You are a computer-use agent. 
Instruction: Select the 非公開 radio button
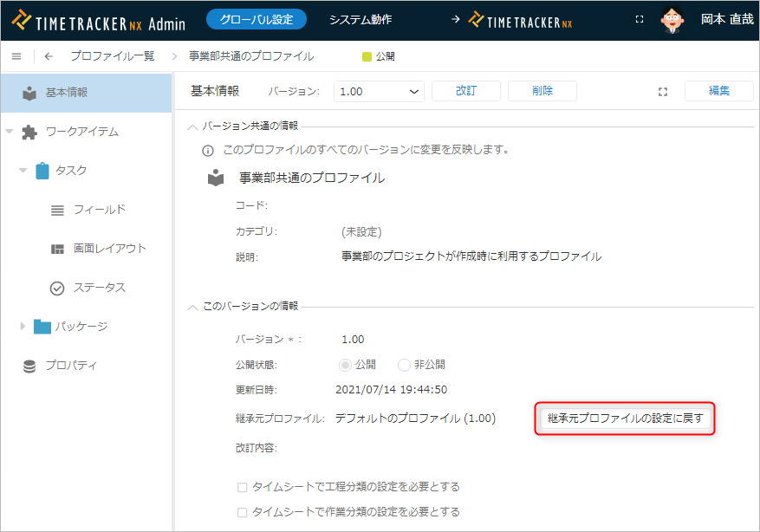point(404,365)
